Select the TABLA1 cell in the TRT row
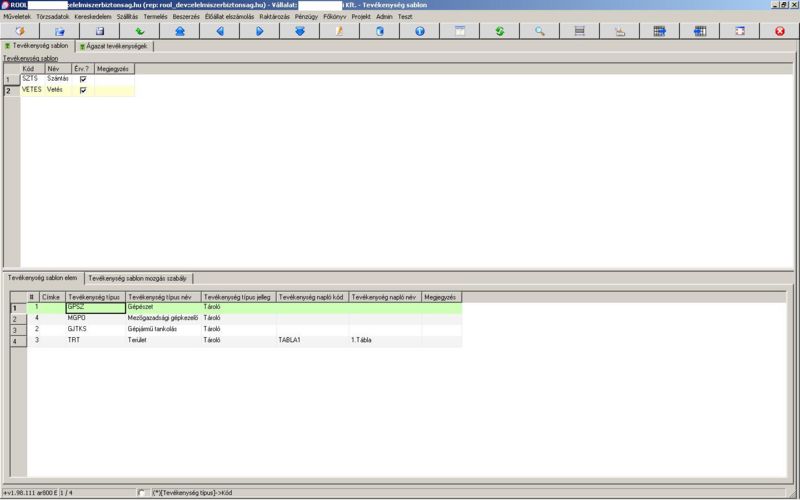This screenshot has height=500, width=800. click(x=312, y=341)
